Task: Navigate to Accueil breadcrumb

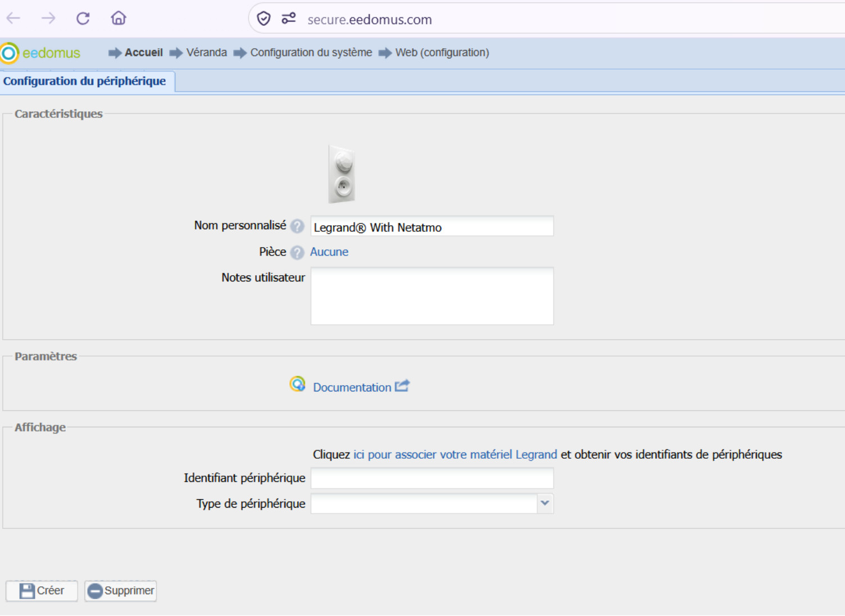Action: pos(144,53)
